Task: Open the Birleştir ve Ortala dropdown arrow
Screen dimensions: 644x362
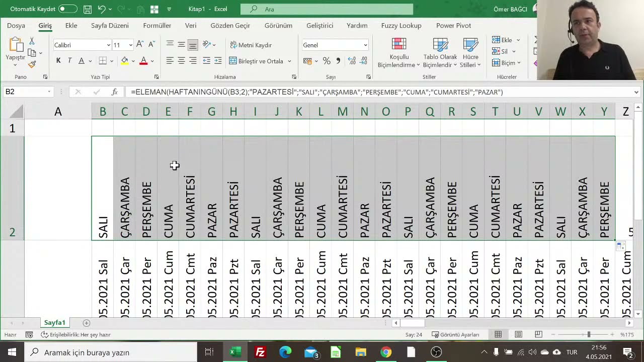Action: [289, 61]
